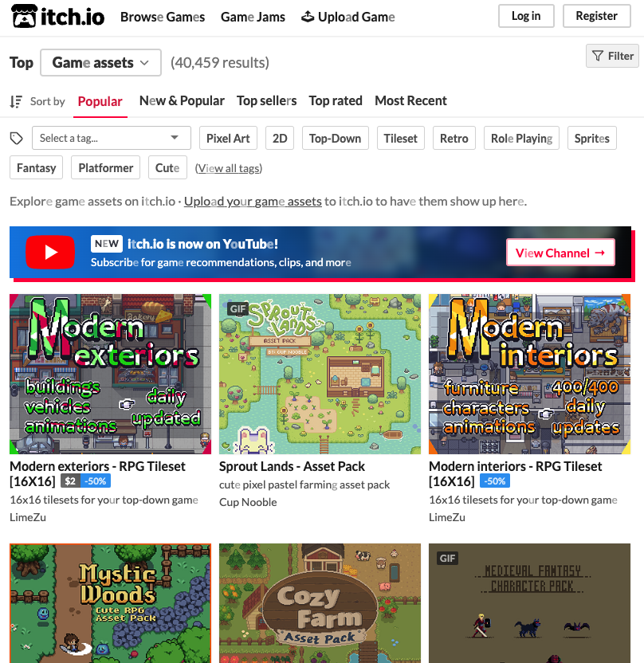This screenshot has height=663, width=644.
Task: Open Modern exteriors - RPG Tileset title link
Action: (x=97, y=473)
